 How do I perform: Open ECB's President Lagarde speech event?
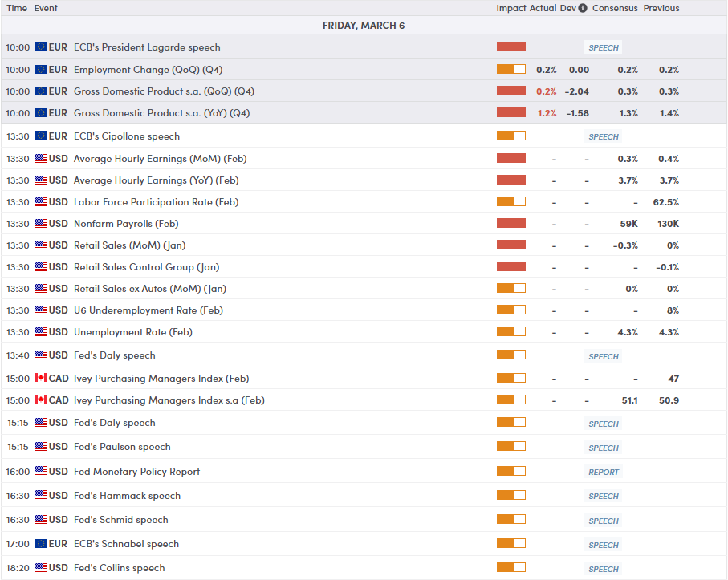pyautogui.click(x=147, y=47)
